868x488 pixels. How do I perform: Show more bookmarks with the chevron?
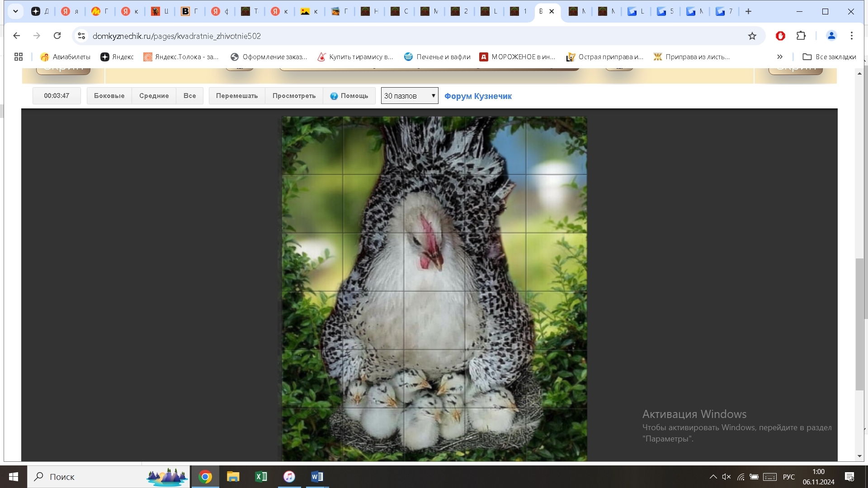pyautogui.click(x=780, y=56)
